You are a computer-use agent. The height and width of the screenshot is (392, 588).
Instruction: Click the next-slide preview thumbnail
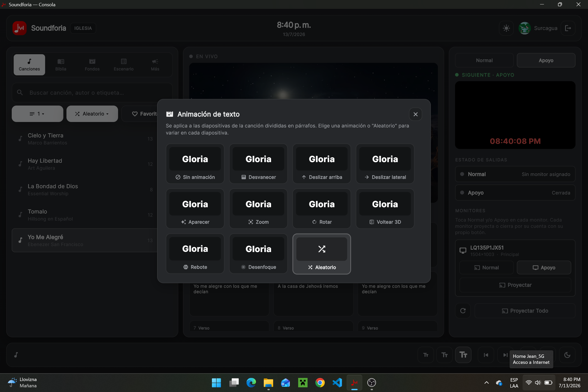click(x=515, y=115)
